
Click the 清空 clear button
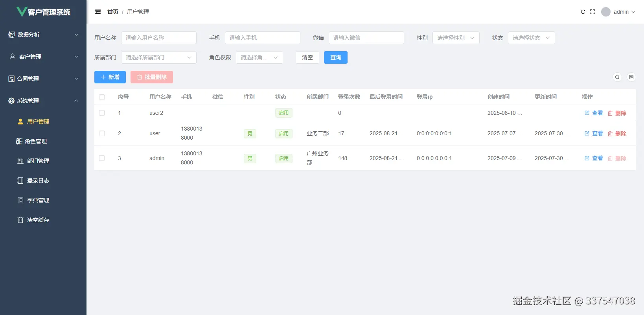307,57
